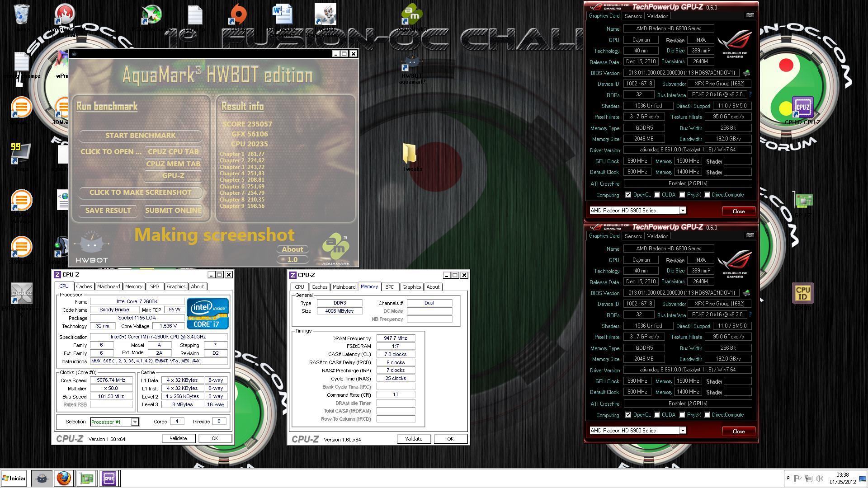
Task: Switch to Validation tab in top GPU-Z
Action: [657, 16]
